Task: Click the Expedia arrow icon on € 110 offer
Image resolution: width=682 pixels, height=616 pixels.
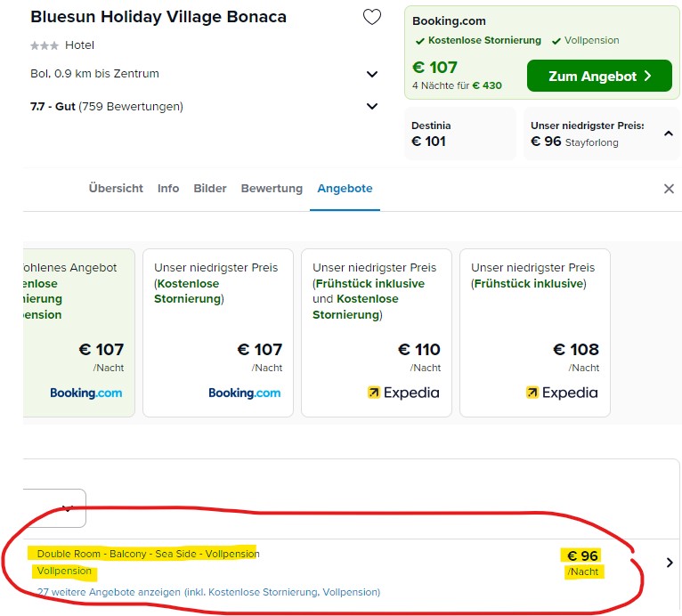Action: tap(373, 393)
